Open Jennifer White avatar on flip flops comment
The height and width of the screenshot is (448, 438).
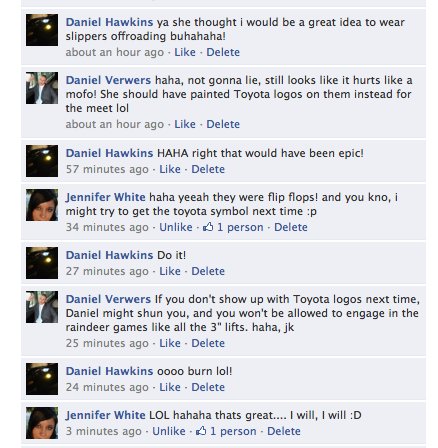point(42,205)
